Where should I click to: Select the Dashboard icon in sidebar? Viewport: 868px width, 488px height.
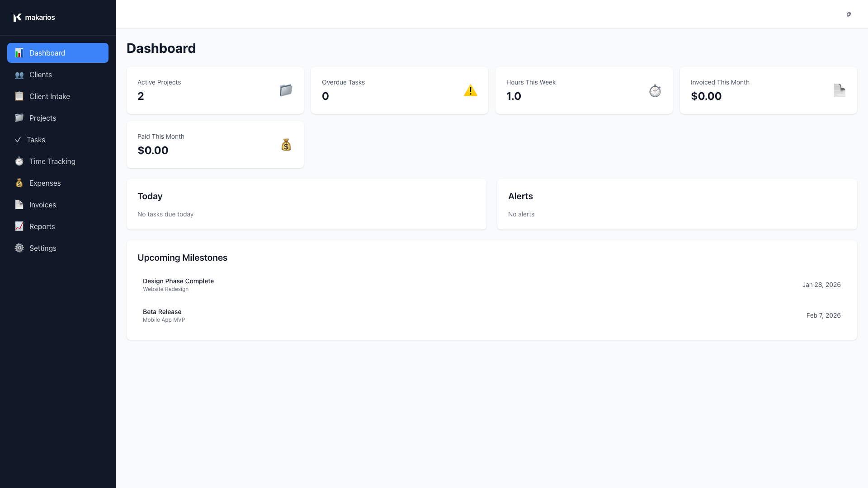(x=19, y=53)
